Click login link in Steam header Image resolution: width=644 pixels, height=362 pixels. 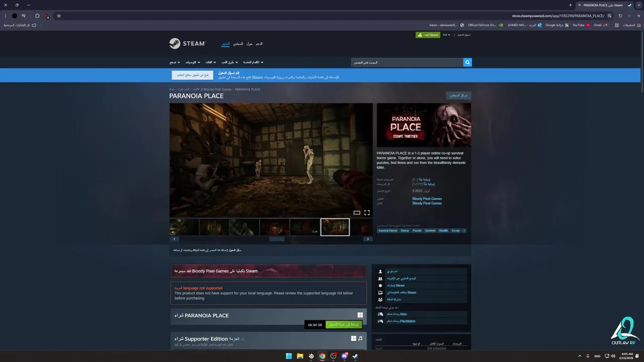pyautogui.click(x=464, y=35)
